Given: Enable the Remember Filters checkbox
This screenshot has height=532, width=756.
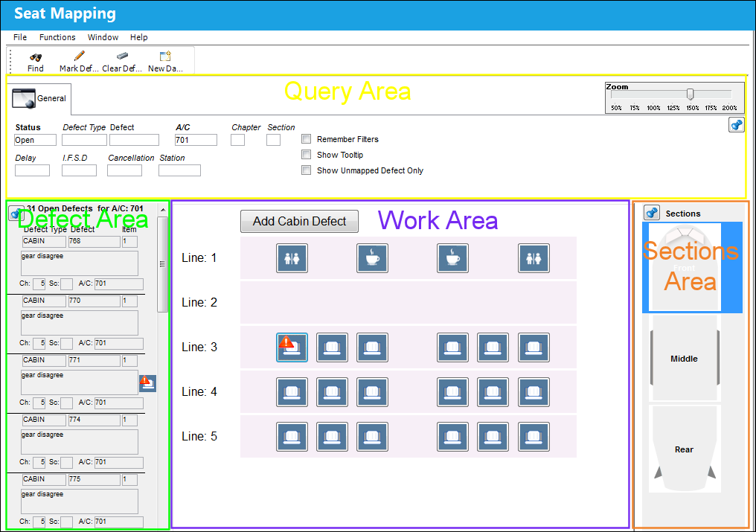Looking at the screenshot, I should point(306,139).
